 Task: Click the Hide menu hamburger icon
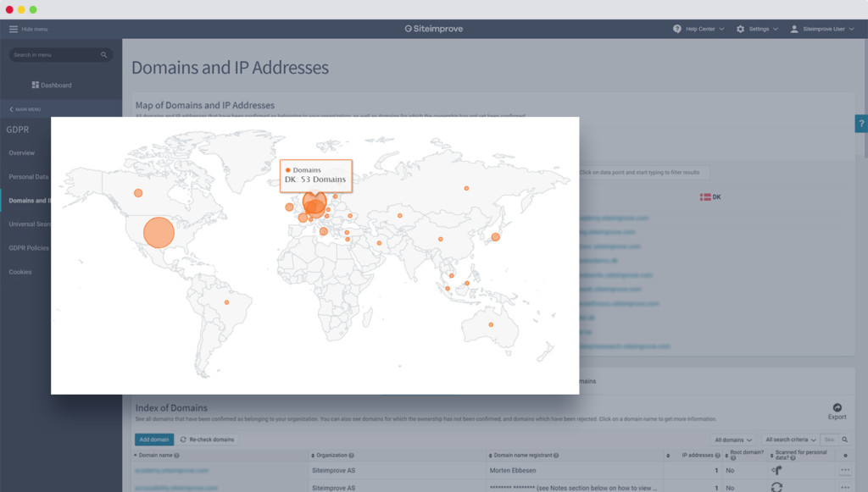pos(12,28)
